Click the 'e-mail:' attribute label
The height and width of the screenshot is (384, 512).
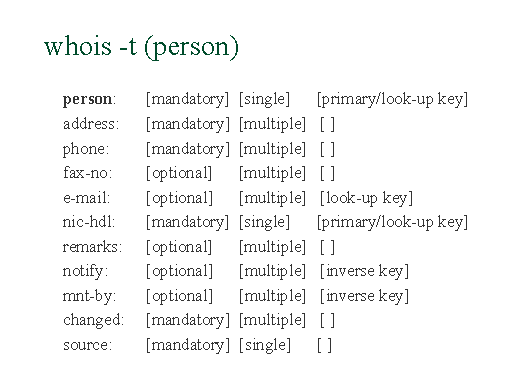[86, 198]
